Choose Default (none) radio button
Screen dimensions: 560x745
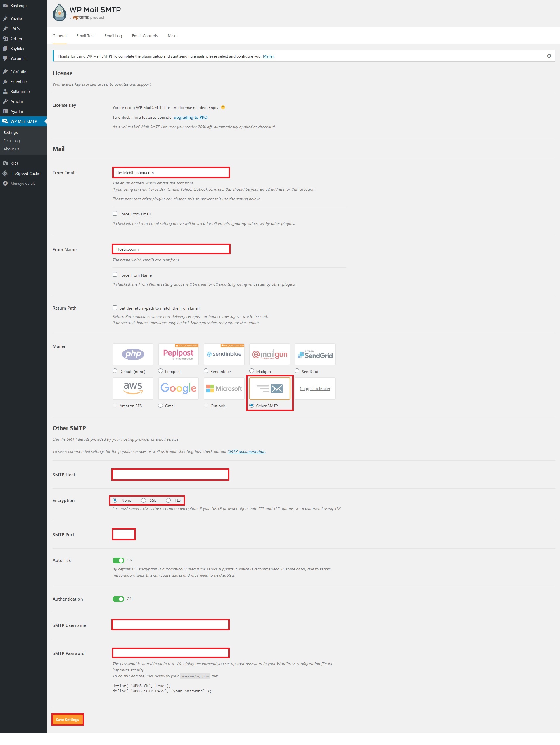[115, 371]
